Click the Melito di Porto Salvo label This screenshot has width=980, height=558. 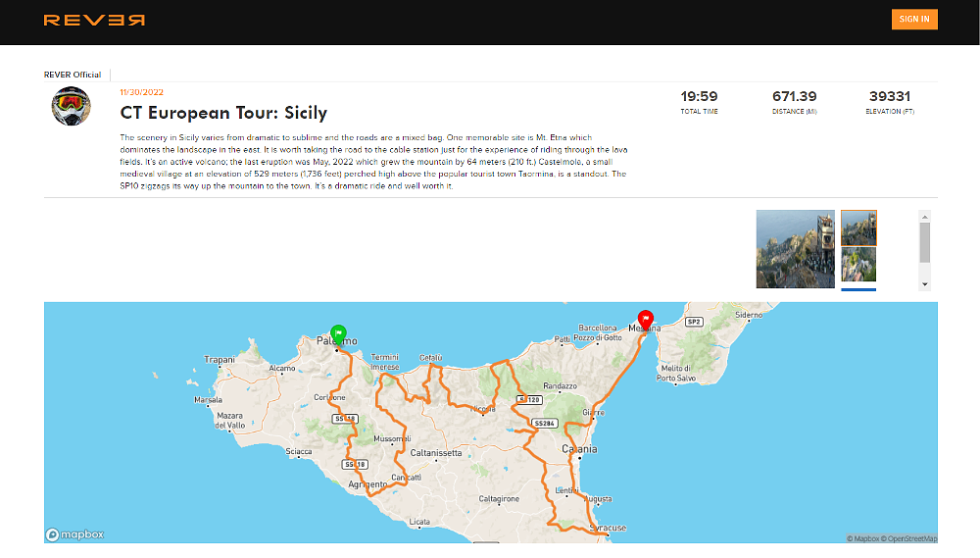tap(675, 373)
